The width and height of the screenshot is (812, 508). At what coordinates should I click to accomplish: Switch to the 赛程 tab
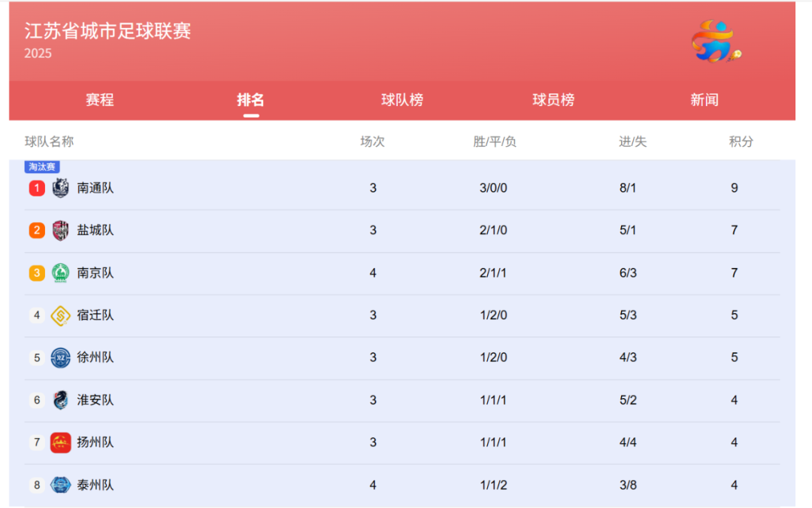click(100, 99)
